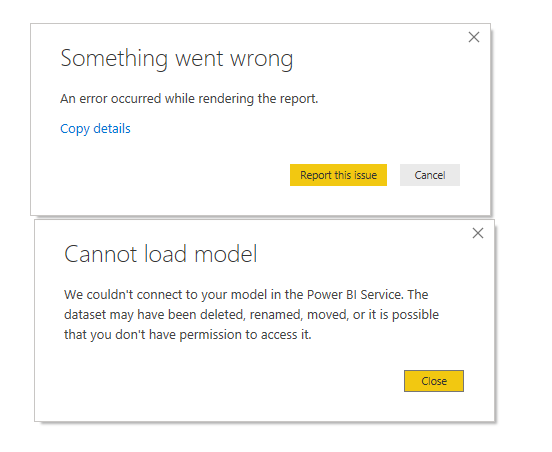Copy error details to clipboard via link
Viewport: 552px width, 452px height.
point(95,129)
